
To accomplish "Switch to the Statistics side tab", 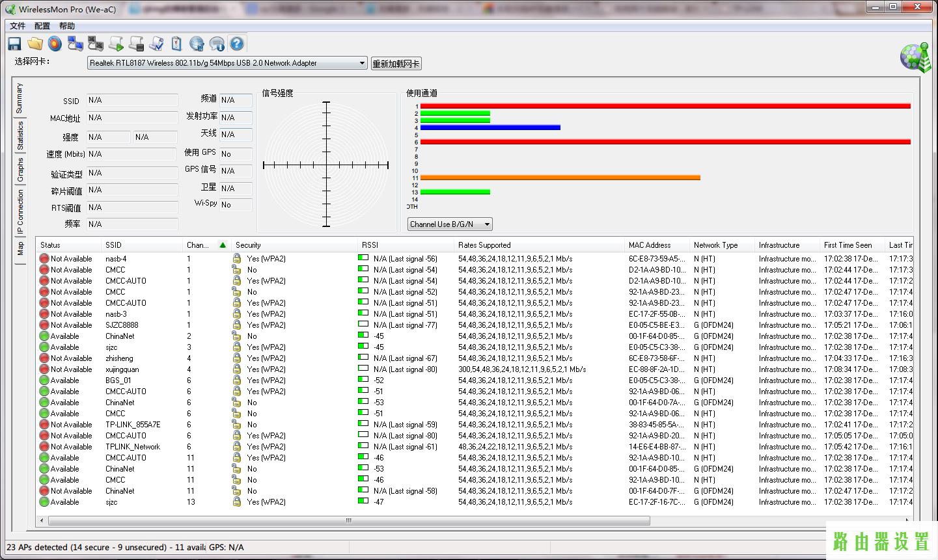I will coord(20,135).
